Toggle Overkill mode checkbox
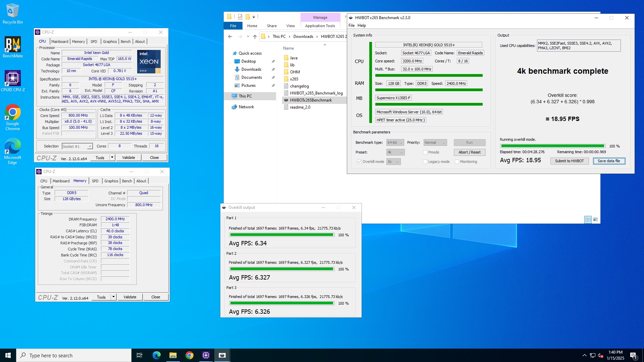The width and height of the screenshot is (644, 362). [x=359, y=162]
